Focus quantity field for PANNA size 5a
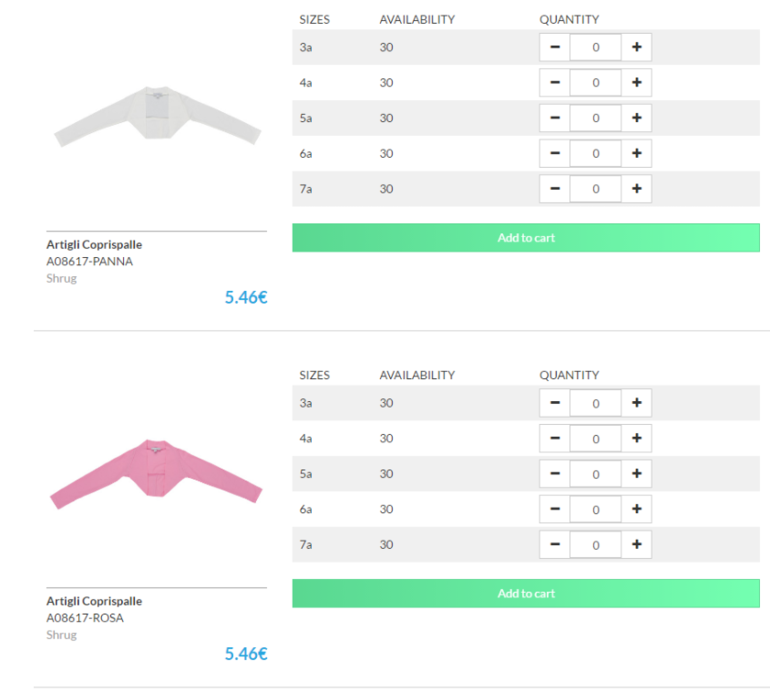Viewport: 770px width, 692px height. 595,118
